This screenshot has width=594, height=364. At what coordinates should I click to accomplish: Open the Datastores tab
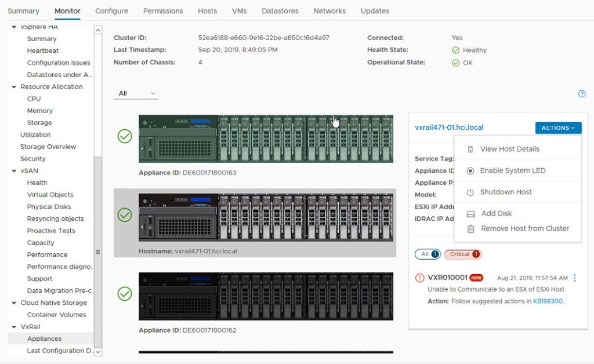(x=280, y=11)
